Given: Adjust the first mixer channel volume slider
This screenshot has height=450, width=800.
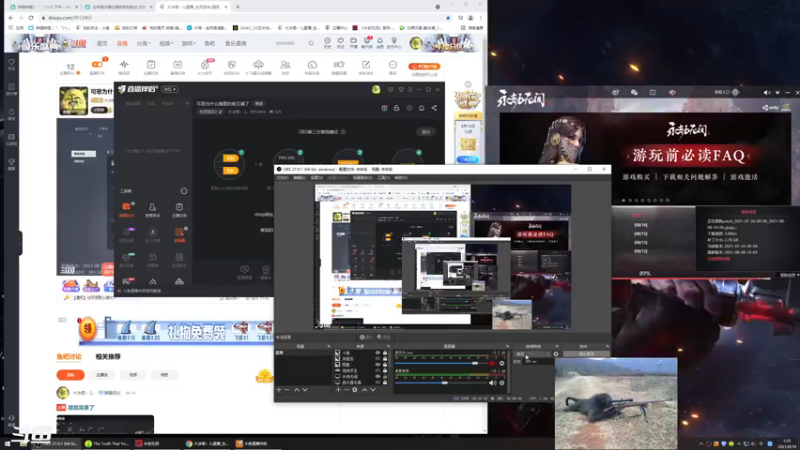Looking at the screenshot, I should [x=443, y=363].
